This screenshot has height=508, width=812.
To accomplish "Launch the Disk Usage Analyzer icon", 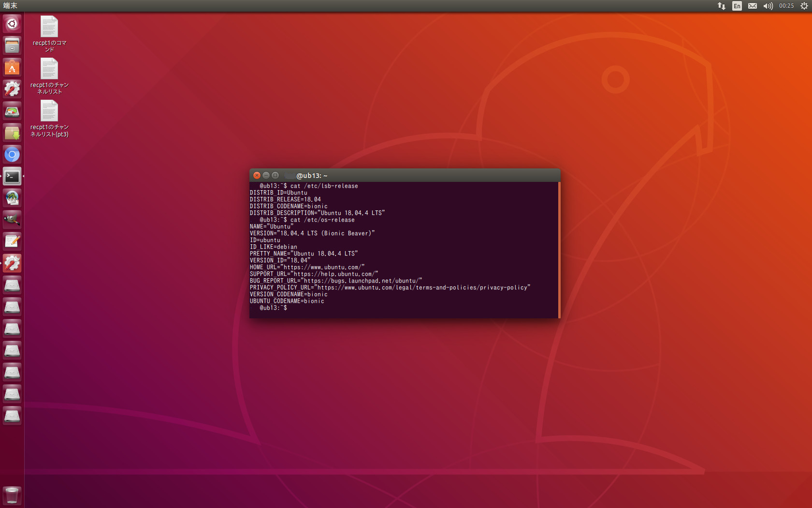I will (12, 111).
